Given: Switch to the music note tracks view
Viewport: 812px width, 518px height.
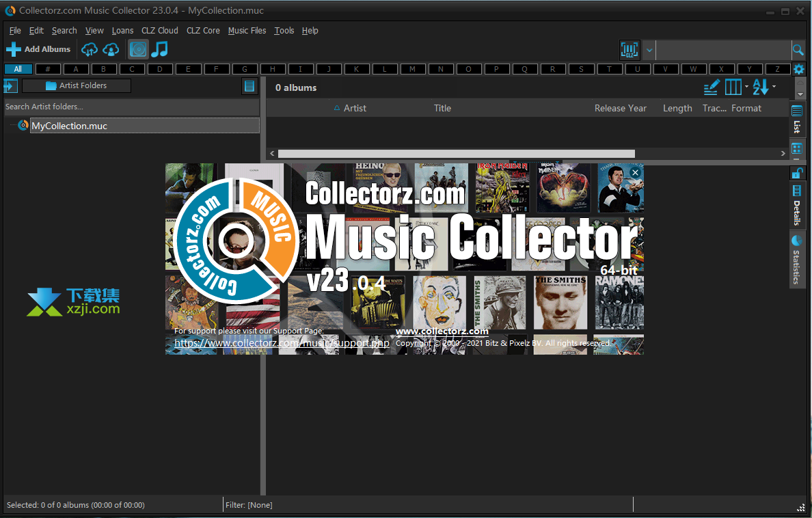Looking at the screenshot, I should click(x=159, y=49).
